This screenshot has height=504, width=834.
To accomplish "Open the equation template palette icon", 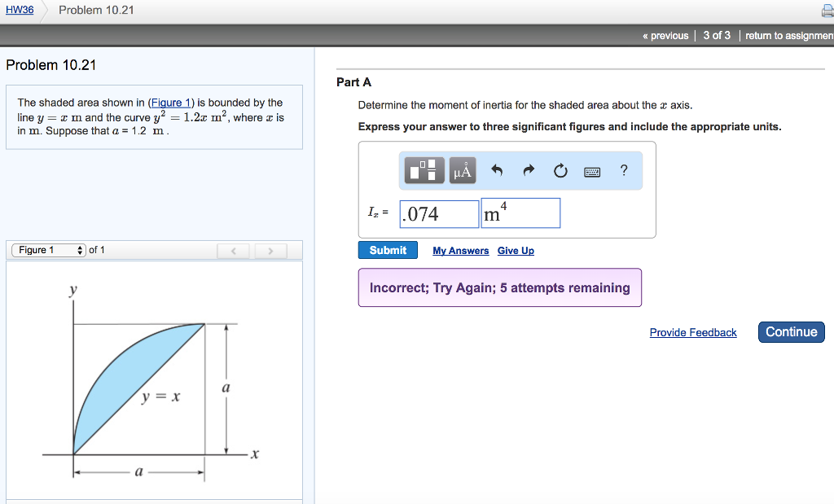I will (423, 171).
